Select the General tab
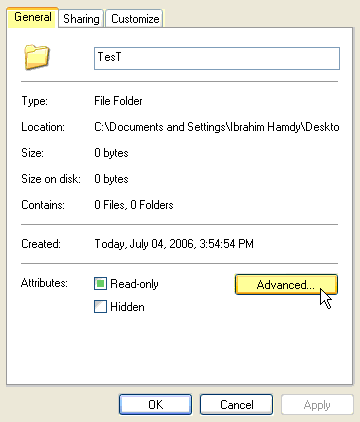Screen dimensions: 360x422 click(x=33, y=17)
